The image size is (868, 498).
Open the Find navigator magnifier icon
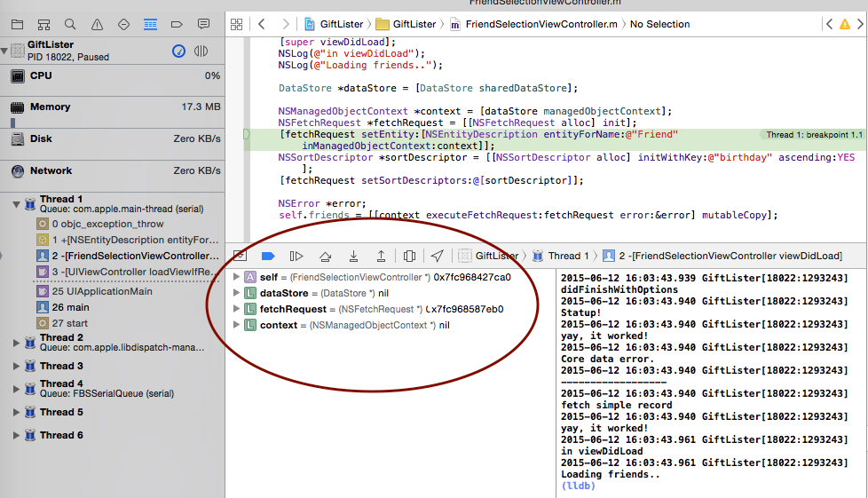(x=70, y=24)
